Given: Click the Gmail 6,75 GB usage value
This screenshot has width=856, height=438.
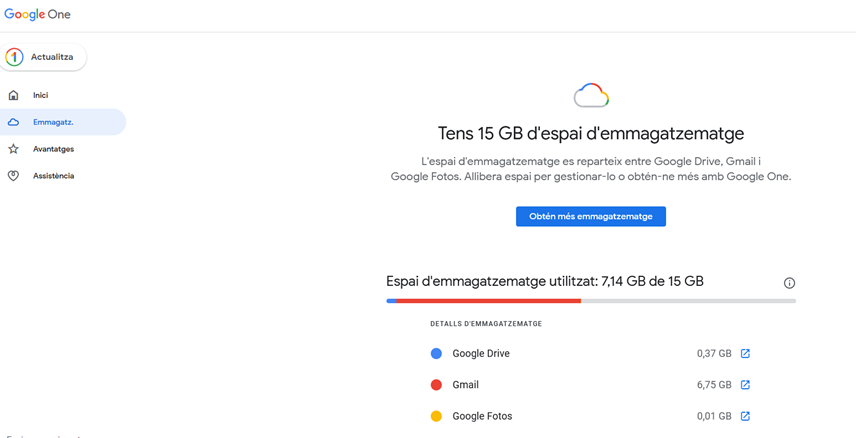Looking at the screenshot, I should pyautogui.click(x=713, y=385).
